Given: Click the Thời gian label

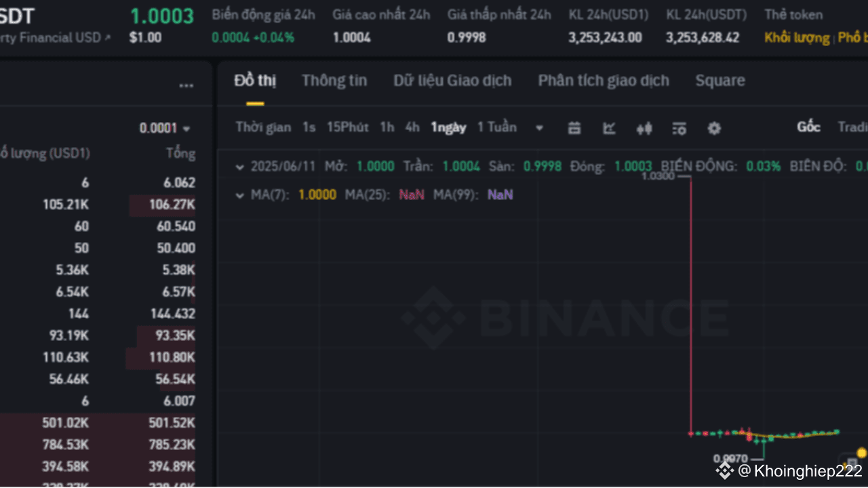Looking at the screenshot, I should coord(263,127).
